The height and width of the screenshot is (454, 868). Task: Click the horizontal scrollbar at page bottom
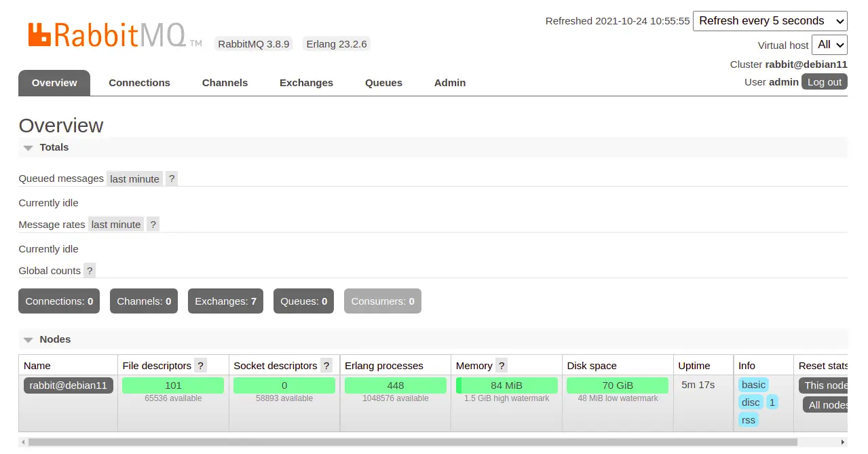pyautogui.click(x=413, y=442)
